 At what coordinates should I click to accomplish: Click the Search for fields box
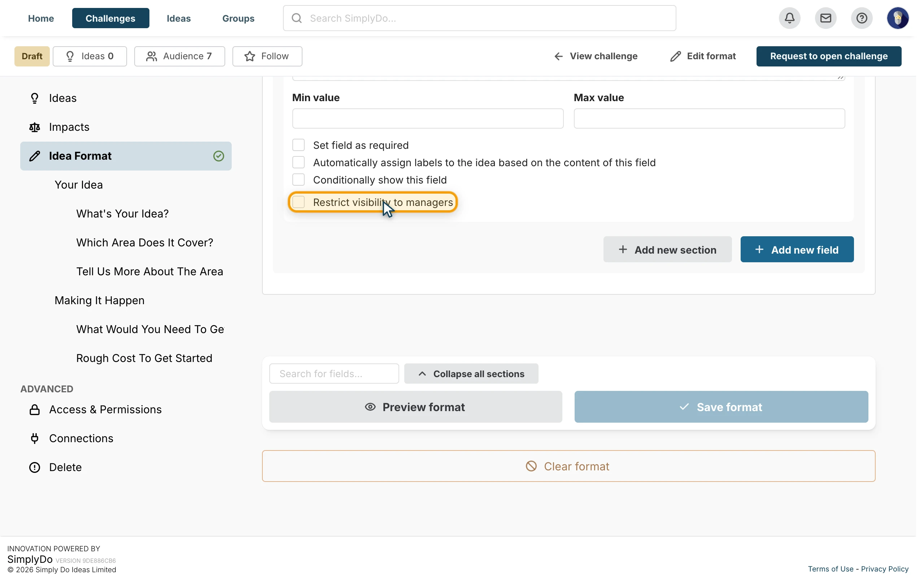[334, 374]
